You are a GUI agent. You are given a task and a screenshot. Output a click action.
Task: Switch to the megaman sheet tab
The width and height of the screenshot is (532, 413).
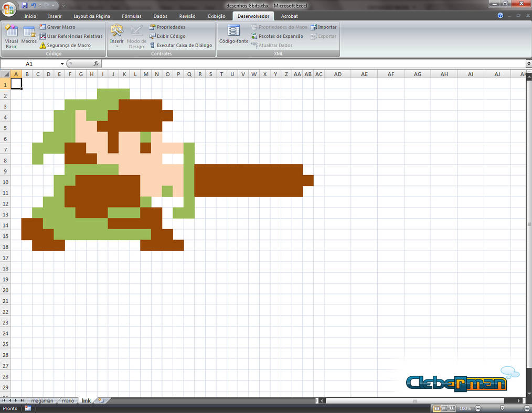point(42,400)
